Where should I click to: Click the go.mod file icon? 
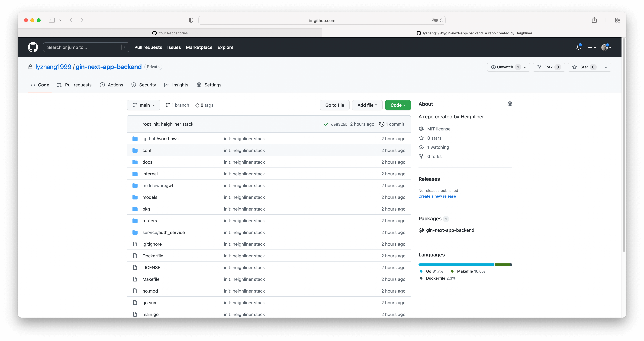(135, 291)
